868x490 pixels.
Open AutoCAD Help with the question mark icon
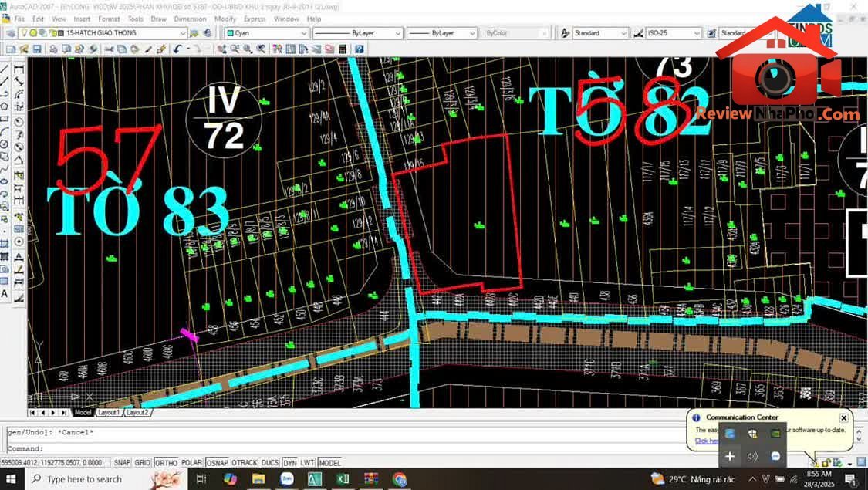pos(360,49)
